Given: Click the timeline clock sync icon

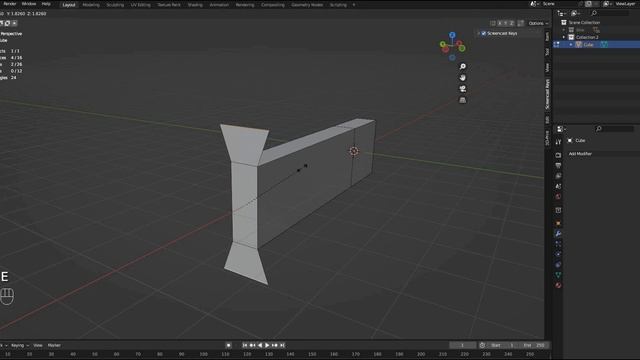Looking at the screenshot, I should point(482,345).
